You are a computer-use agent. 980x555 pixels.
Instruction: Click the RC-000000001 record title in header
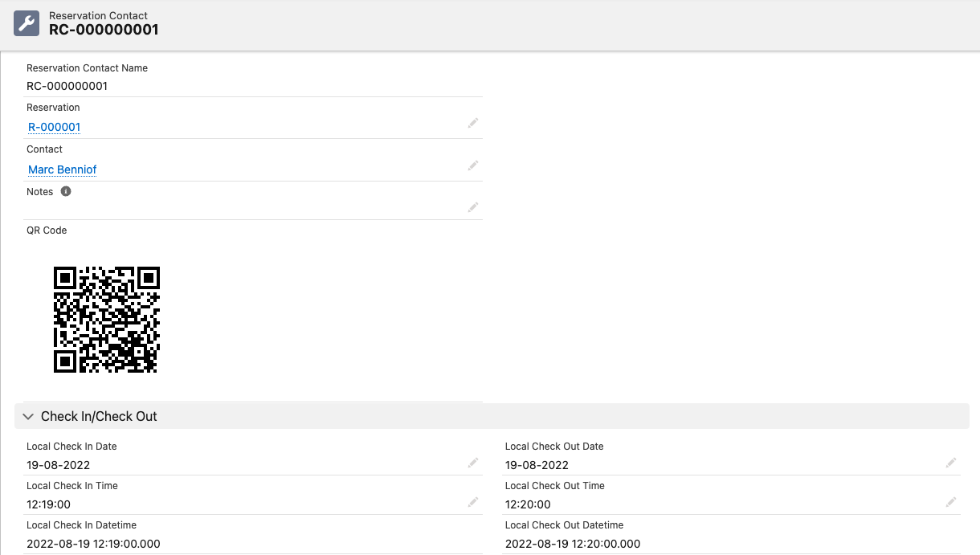104,30
